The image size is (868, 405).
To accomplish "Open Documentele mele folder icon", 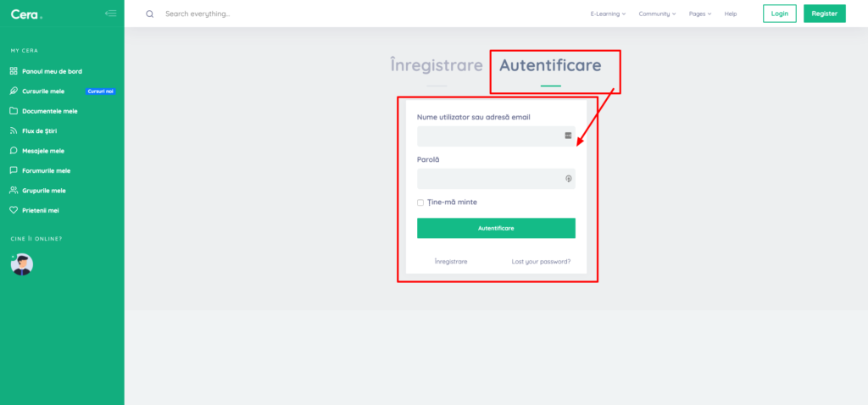I will click(x=14, y=111).
